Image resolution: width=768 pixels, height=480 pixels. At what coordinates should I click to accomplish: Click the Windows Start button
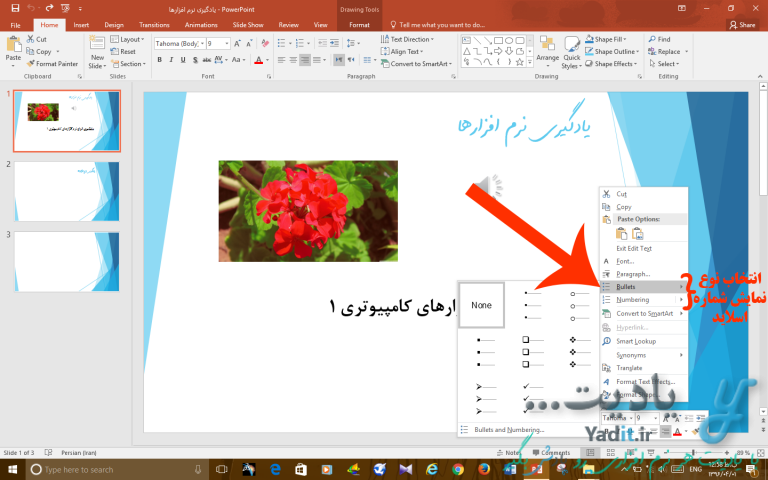(x=12, y=469)
